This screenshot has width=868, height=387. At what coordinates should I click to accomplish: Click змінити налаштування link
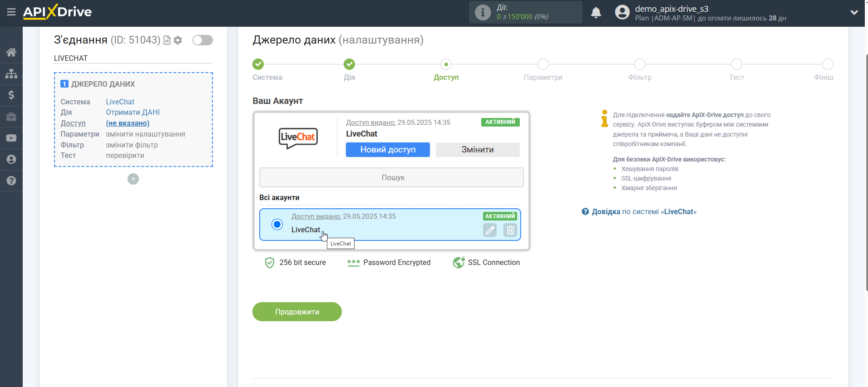(145, 134)
